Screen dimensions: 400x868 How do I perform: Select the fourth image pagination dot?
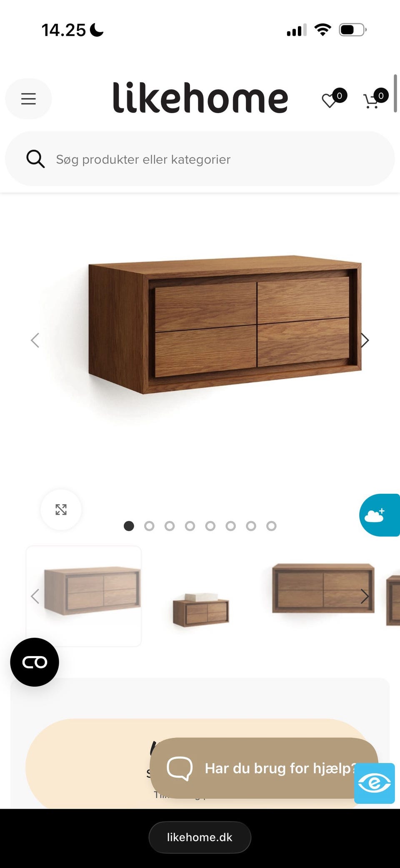click(x=190, y=526)
